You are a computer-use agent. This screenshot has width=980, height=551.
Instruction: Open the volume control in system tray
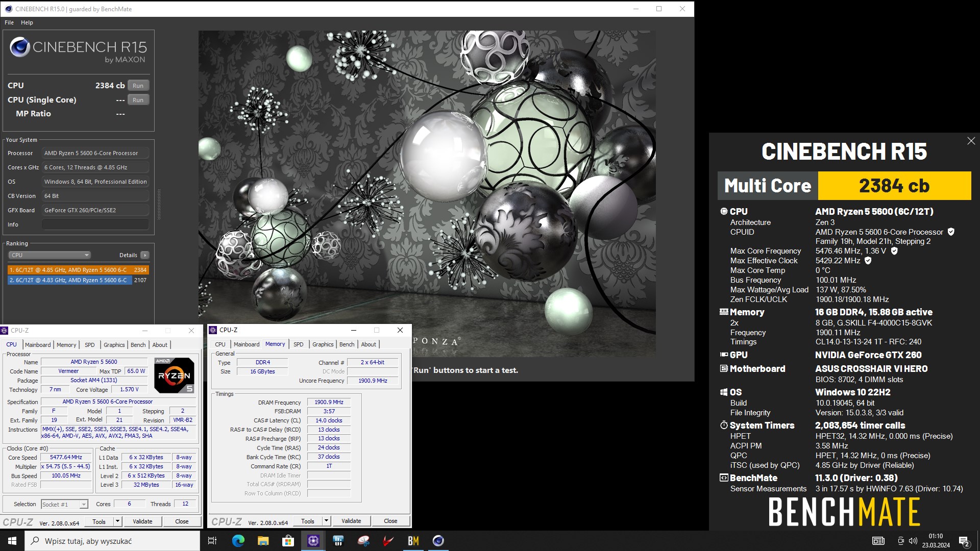point(913,541)
